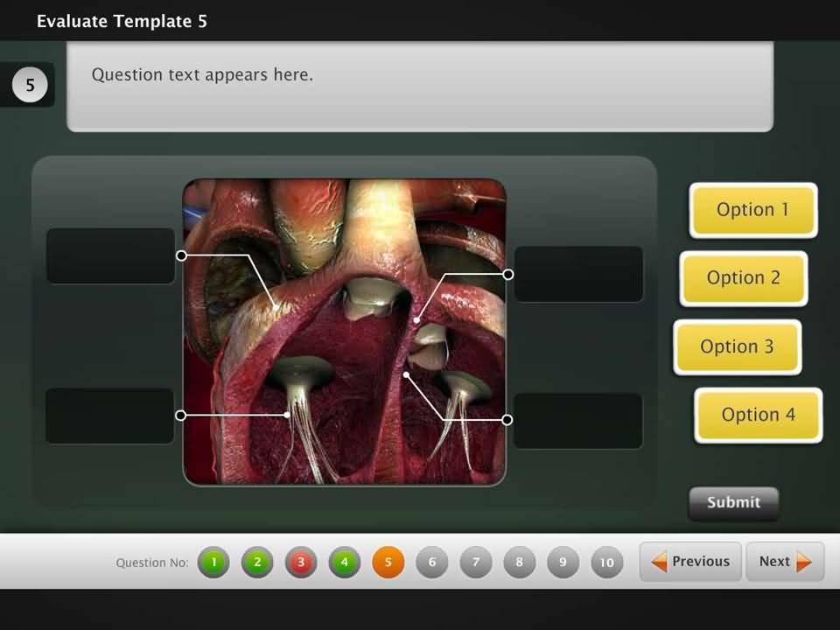Click the orange question 5 indicator
The width and height of the screenshot is (840, 630).
(x=388, y=562)
